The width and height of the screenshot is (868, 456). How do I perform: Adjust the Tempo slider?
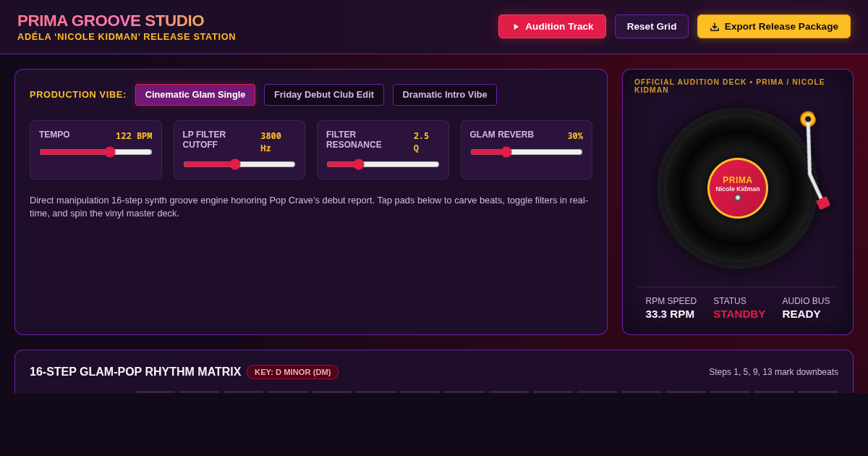pos(95,152)
